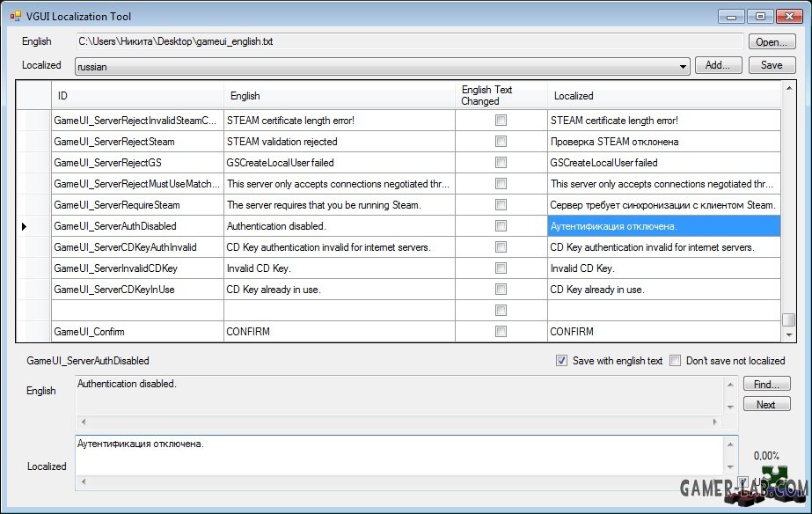This screenshot has width=812, height=514.
Task: Check English Text Changed for CD Key authentication invalid row
Action: coord(501,246)
